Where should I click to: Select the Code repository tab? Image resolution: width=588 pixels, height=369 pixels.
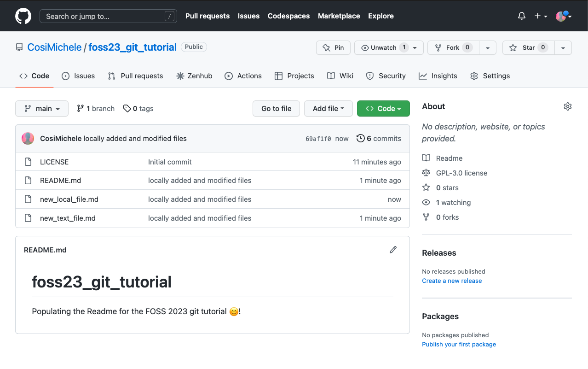pos(35,76)
